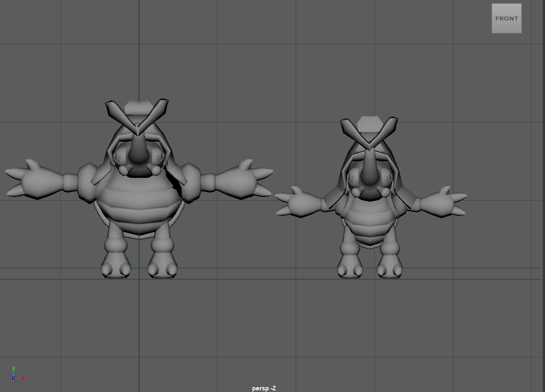This screenshot has height=392, width=545.
Task: Click the 'persp -Z' camera label
Action: (264, 388)
